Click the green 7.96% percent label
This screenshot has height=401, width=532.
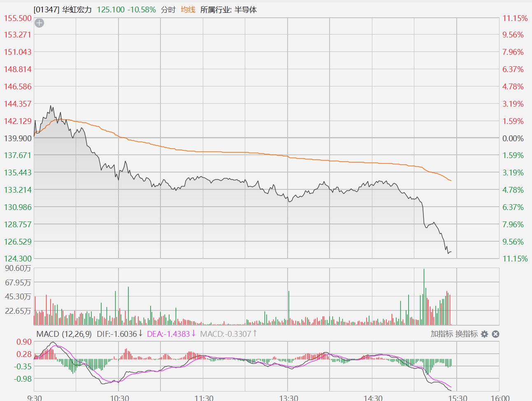click(x=513, y=224)
